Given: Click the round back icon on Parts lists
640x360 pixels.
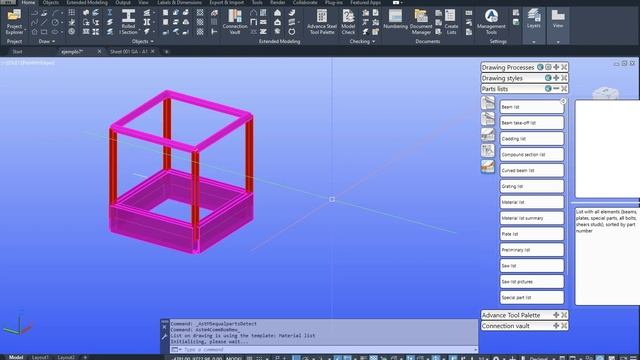Looking at the screenshot, I should [548, 88].
